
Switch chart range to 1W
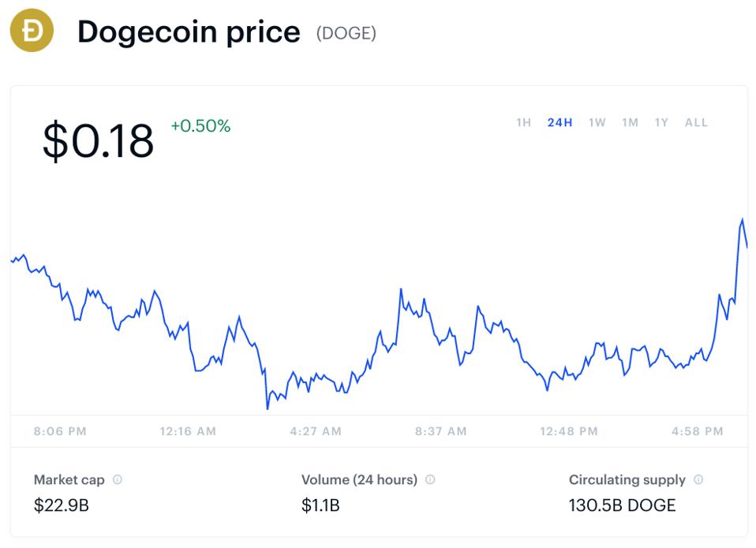pyautogui.click(x=597, y=123)
